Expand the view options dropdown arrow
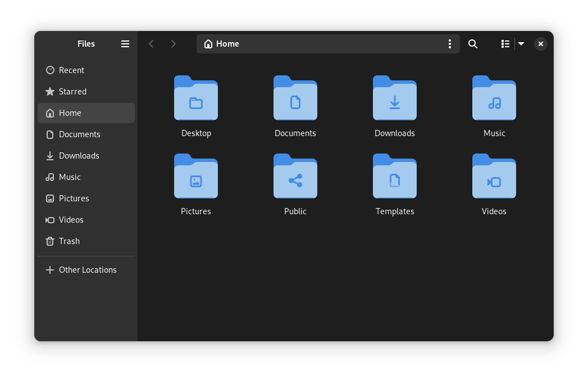 point(521,44)
